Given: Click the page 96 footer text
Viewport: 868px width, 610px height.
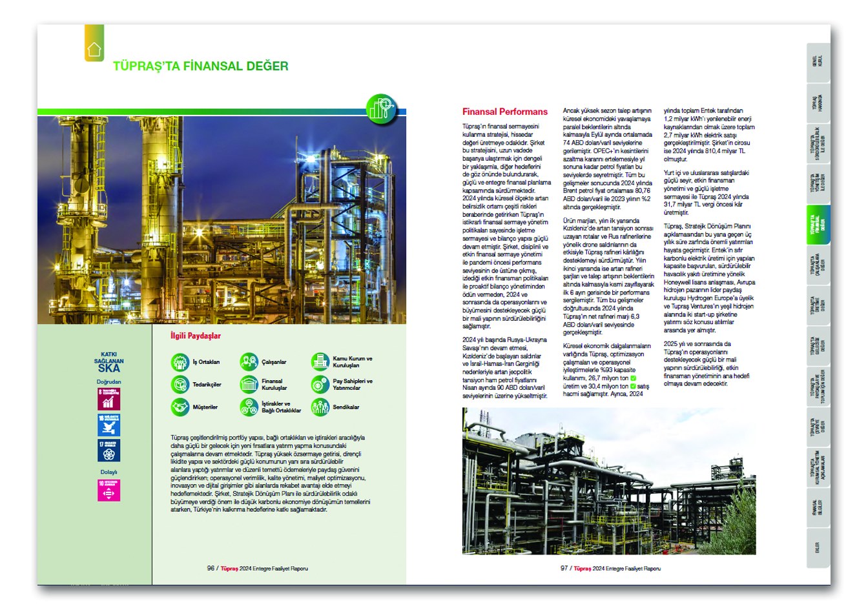Looking at the screenshot, I should pyautogui.click(x=258, y=569).
